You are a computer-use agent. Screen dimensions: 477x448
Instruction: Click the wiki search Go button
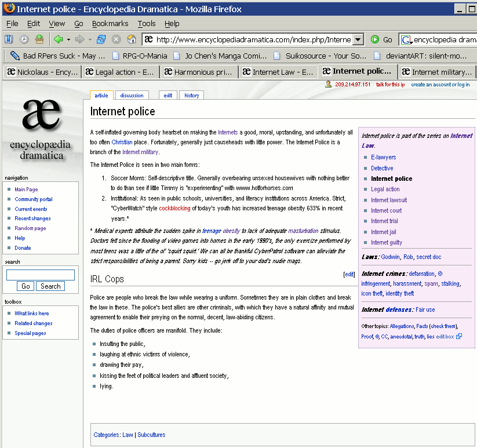click(26, 286)
